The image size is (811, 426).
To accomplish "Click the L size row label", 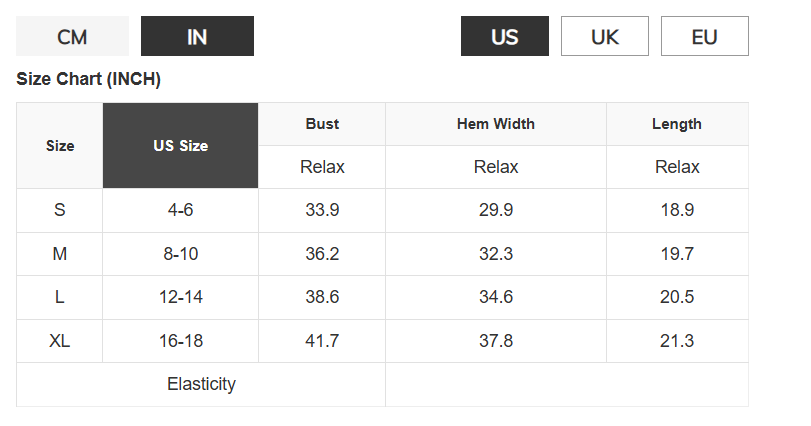I will 59,297.
